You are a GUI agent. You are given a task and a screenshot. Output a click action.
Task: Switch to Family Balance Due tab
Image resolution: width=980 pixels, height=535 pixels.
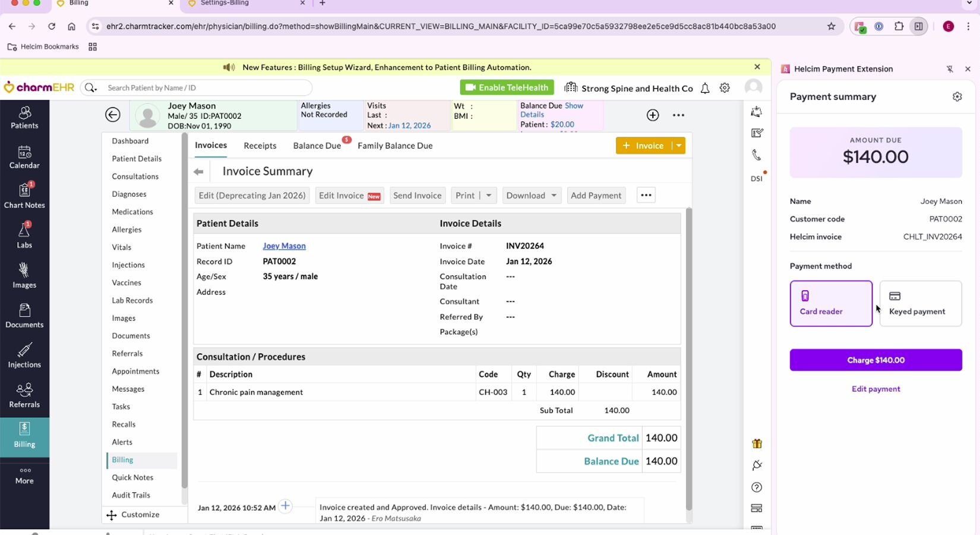click(395, 146)
